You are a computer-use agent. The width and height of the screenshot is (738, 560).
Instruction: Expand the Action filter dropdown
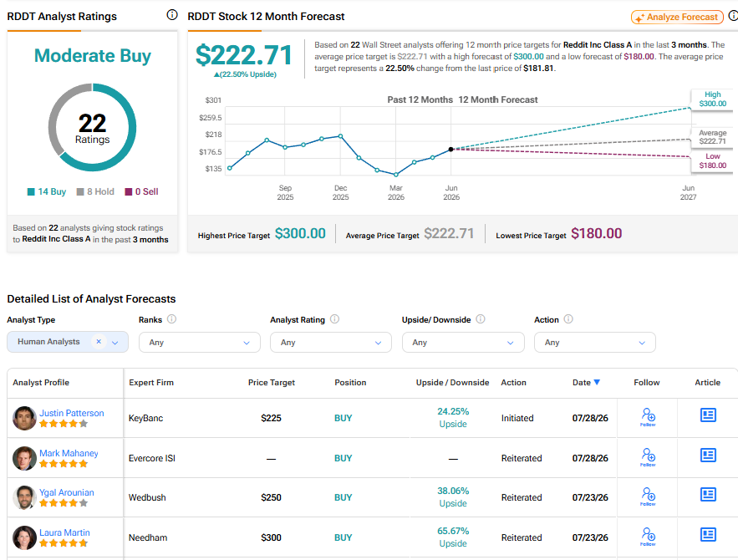[x=594, y=343]
